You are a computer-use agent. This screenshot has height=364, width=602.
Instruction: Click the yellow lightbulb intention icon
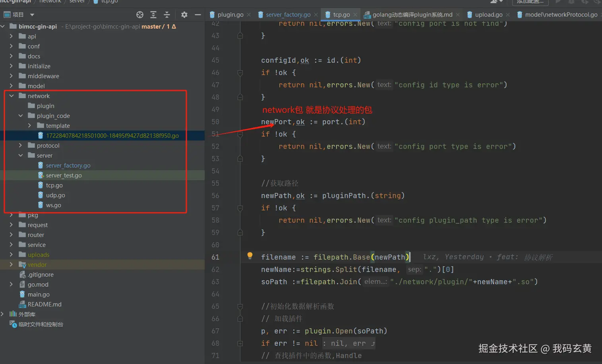click(x=250, y=256)
